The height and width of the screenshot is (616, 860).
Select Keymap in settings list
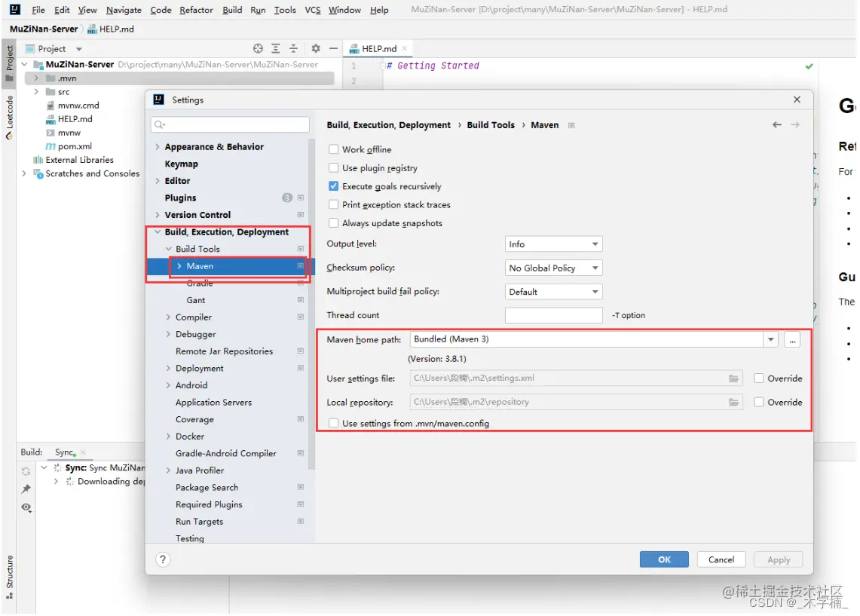click(x=181, y=164)
